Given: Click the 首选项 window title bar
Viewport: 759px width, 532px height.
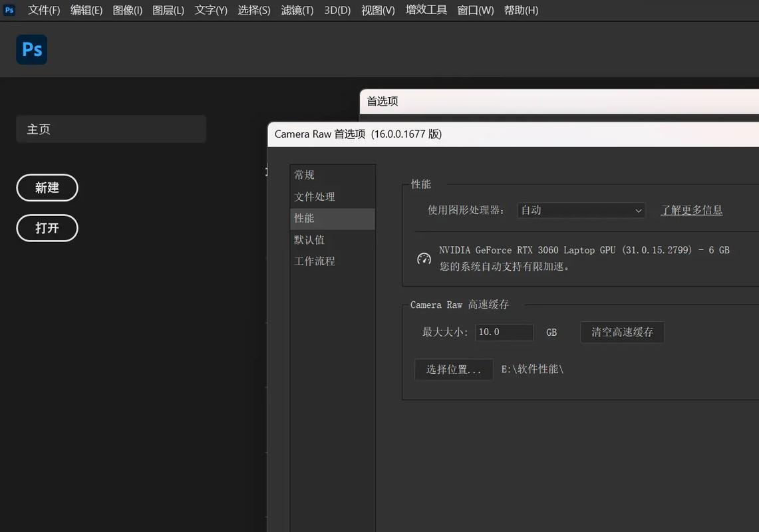Looking at the screenshot, I should (x=559, y=101).
